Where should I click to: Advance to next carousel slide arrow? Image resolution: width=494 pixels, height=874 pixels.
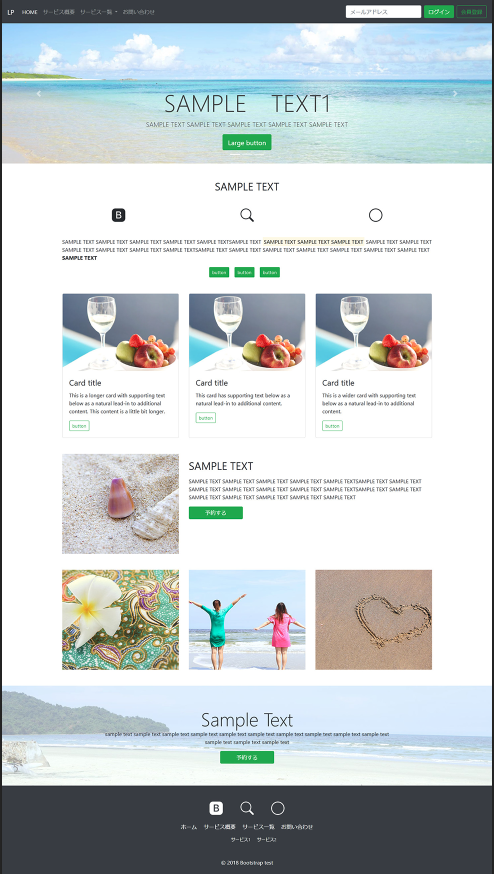pyautogui.click(x=455, y=94)
